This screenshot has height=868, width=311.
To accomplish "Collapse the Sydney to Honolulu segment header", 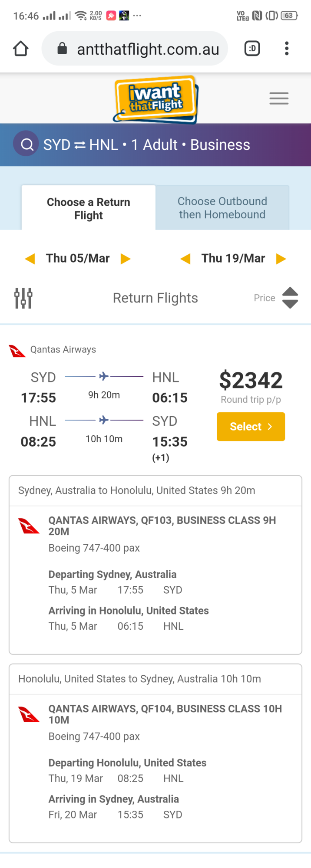I will click(155, 490).
